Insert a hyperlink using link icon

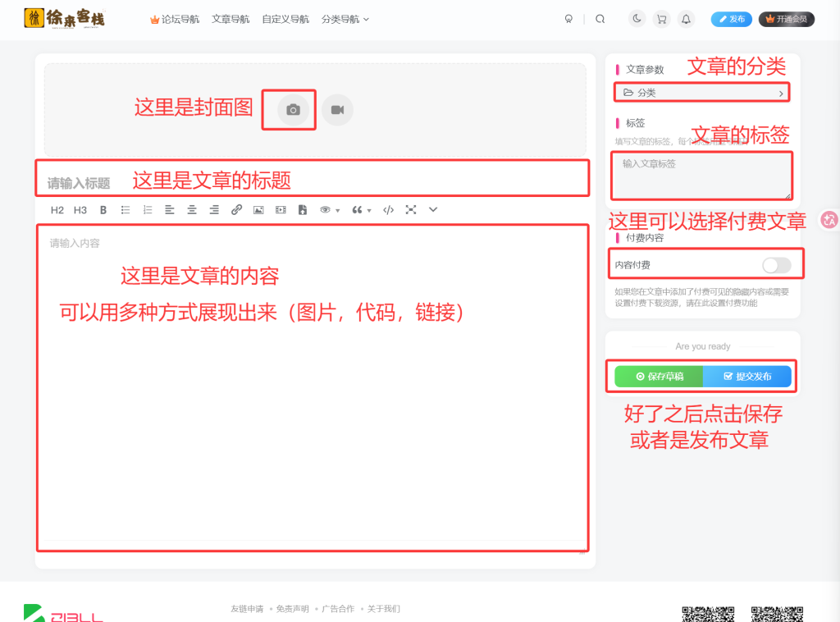point(236,210)
